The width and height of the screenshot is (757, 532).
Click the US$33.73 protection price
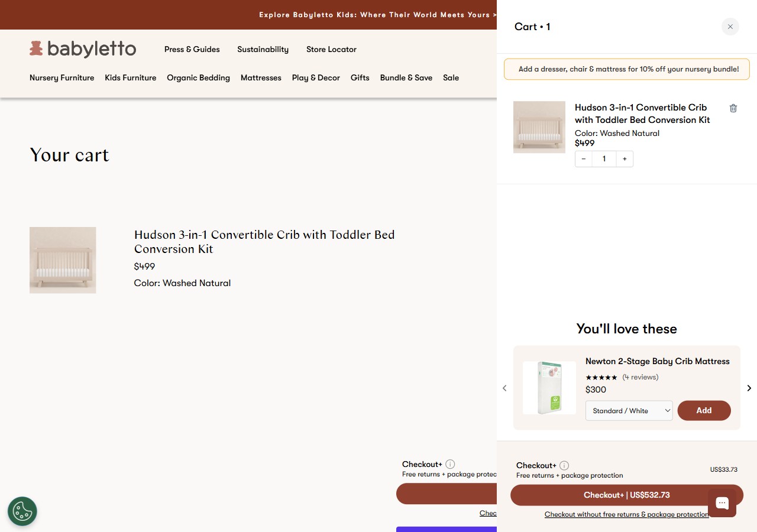[x=724, y=470]
